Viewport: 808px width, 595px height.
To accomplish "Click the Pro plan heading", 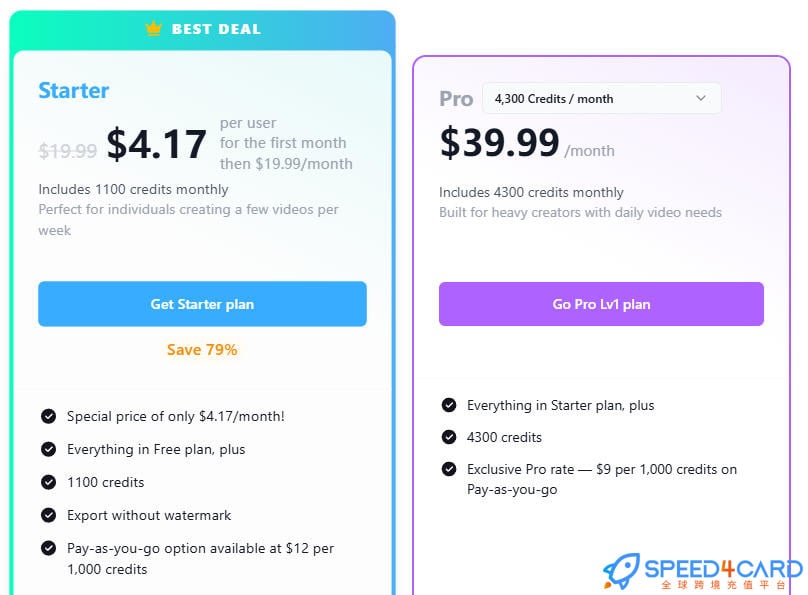I will (x=456, y=99).
